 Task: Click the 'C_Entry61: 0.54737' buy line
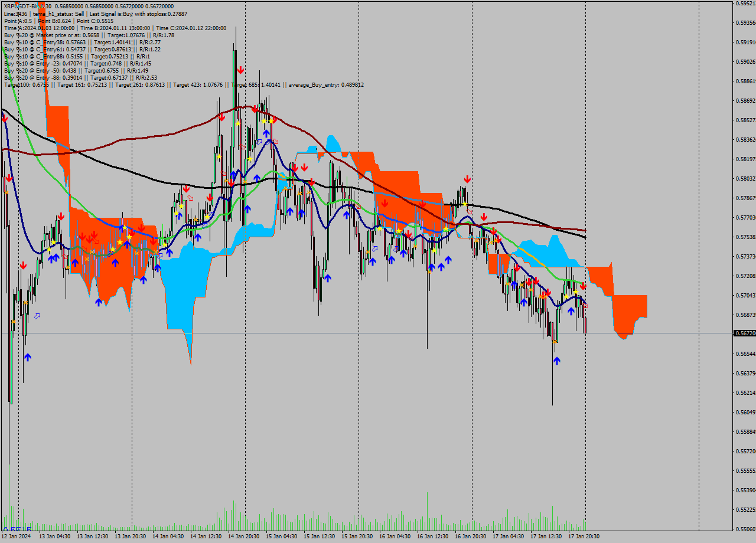pos(82,49)
